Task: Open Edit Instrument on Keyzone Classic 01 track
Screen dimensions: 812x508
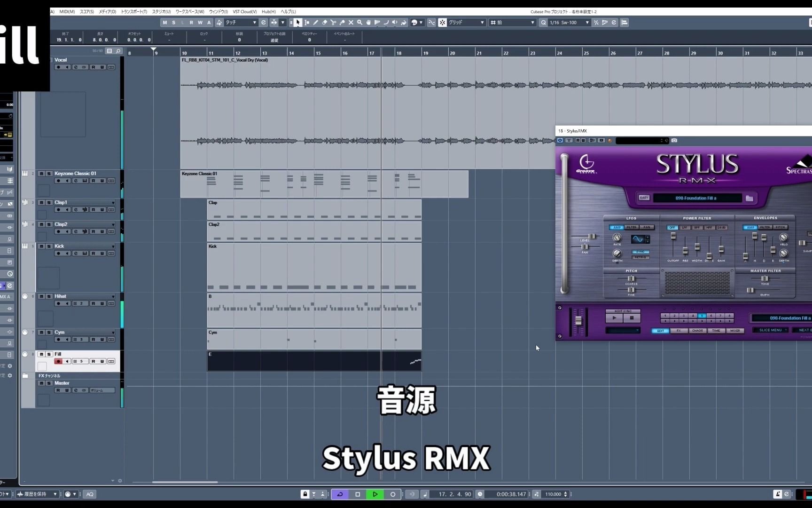Action: pyautogui.click(x=85, y=181)
